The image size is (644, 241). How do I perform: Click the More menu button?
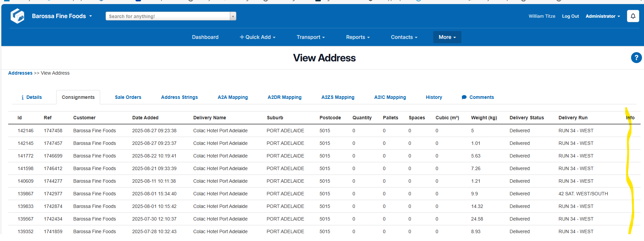pyautogui.click(x=447, y=37)
